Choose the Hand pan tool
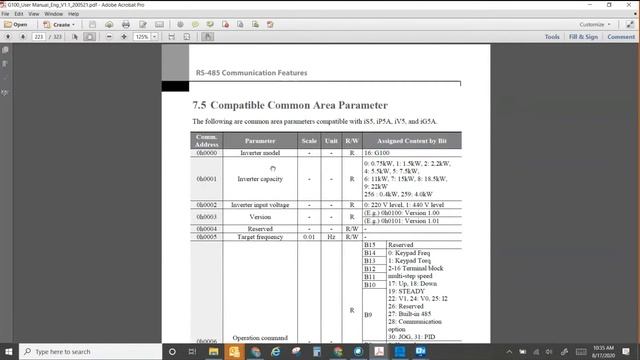640x360 pixels. (89, 37)
